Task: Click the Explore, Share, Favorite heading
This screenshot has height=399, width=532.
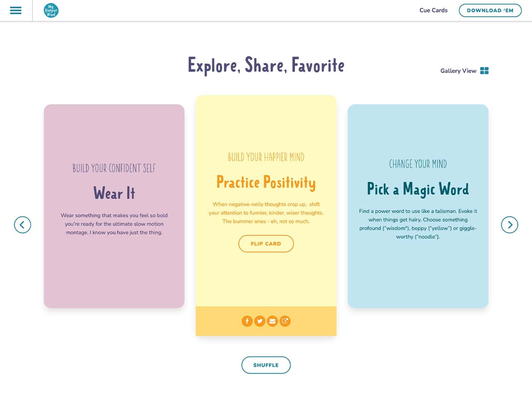Action: coord(266,65)
